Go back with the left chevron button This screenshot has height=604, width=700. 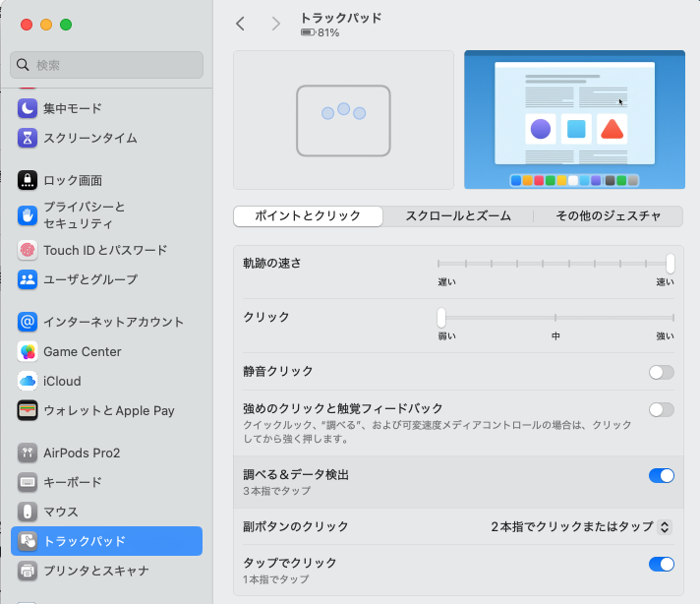click(241, 24)
